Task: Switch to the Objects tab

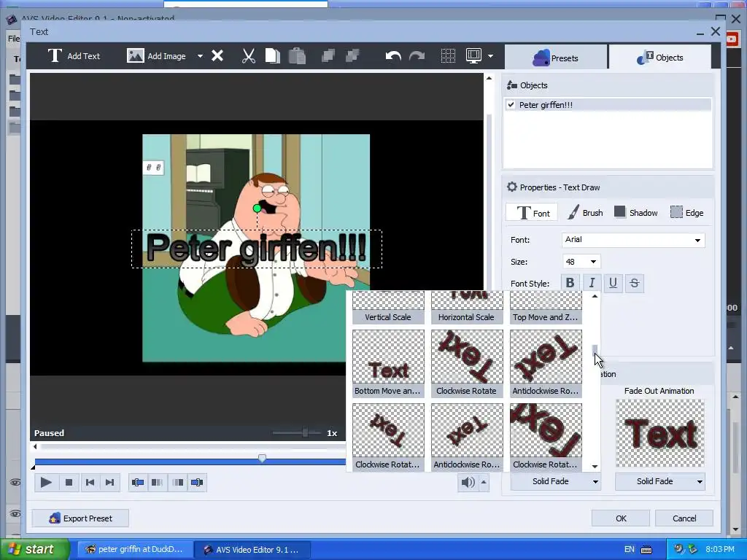Action: [659, 58]
